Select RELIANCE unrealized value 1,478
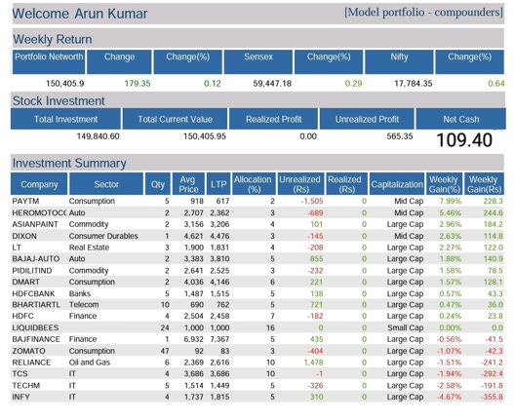Viewport: 514px width, 420px height. pyautogui.click(x=313, y=363)
